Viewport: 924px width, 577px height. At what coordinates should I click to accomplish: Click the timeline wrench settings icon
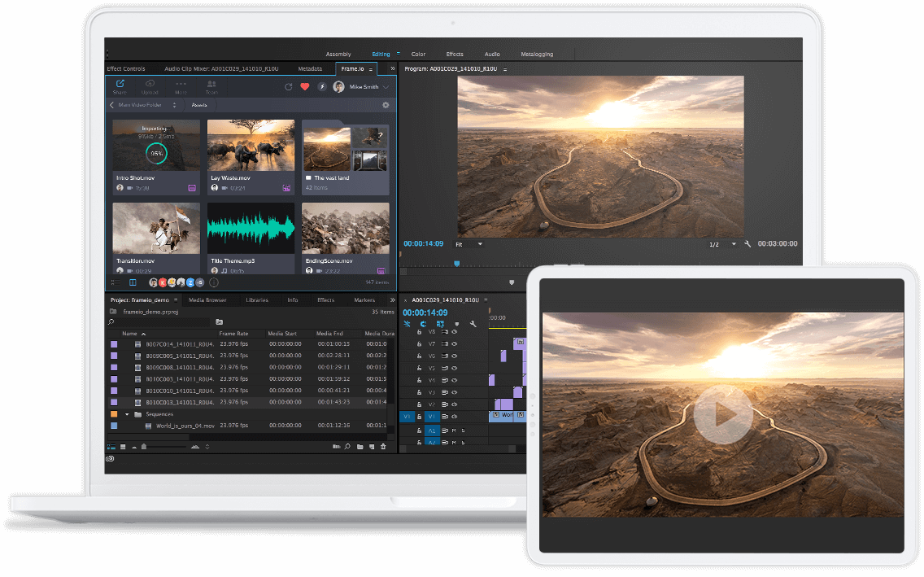[x=473, y=324]
